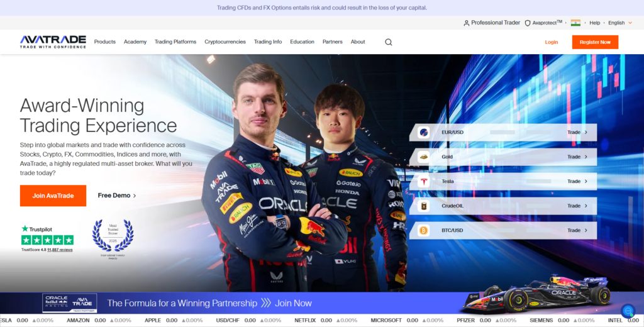This screenshot has height=327, width=644.
Task: Click the Professional Trader user icon
Action: [466, 23]
